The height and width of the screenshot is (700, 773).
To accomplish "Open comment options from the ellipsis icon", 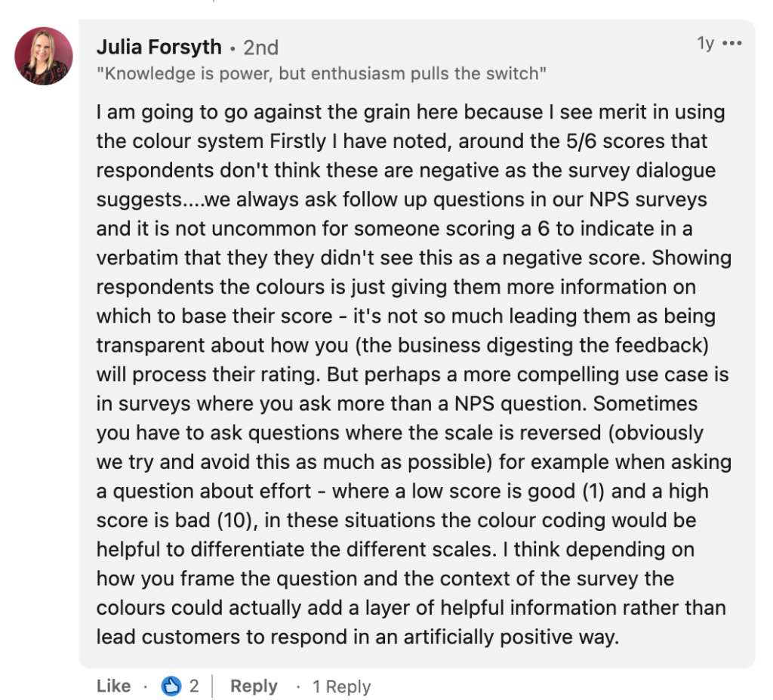I will tap(732, 43).
